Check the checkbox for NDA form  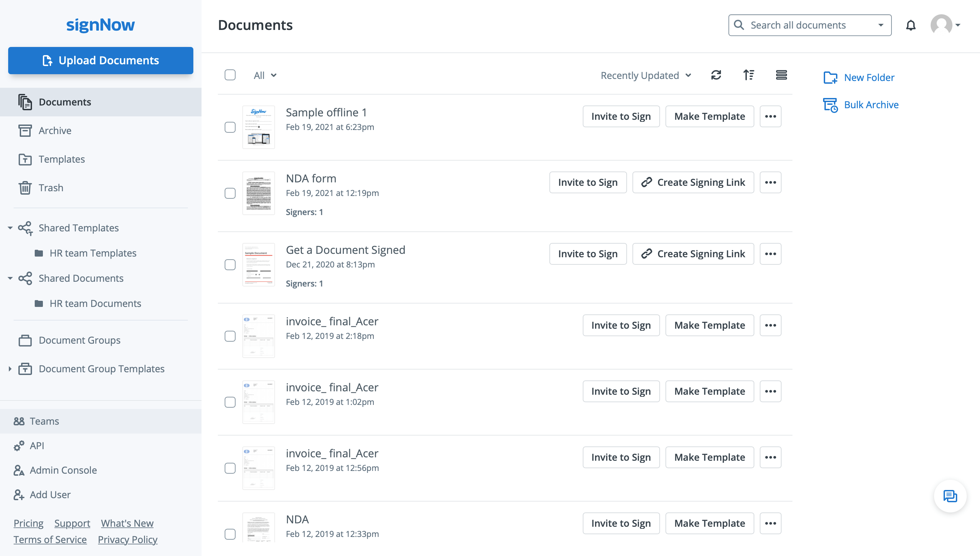click(230, 193)
